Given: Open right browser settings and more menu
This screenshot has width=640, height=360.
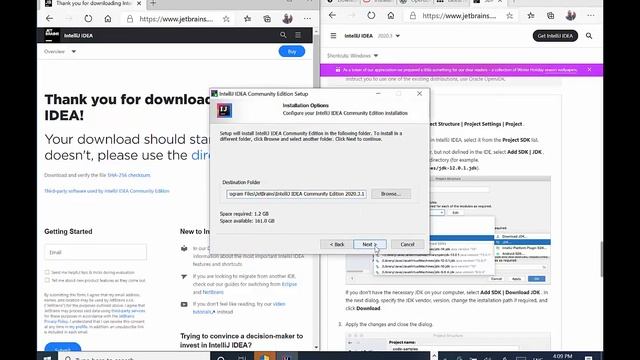Looking at the screenshot, I should click(591, 16).
